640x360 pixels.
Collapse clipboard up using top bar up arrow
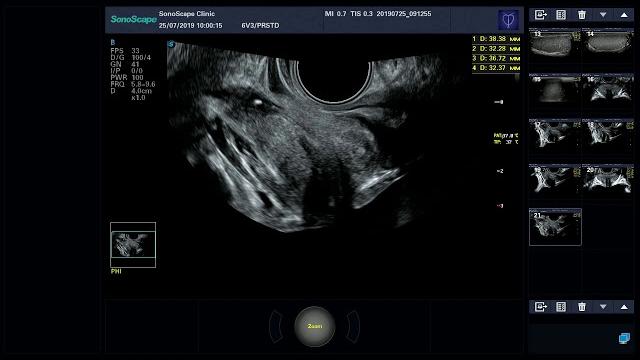pos(624,15)
